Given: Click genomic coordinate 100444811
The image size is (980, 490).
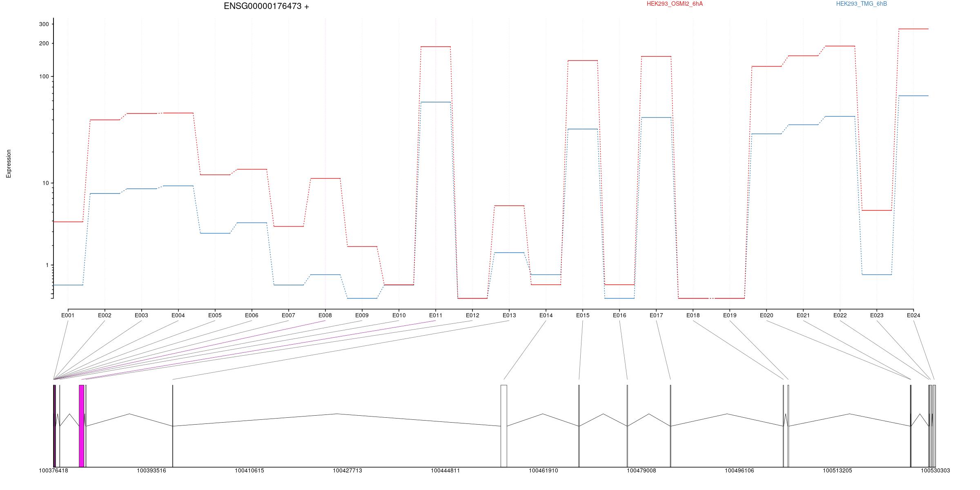Looking at the screenshot, I should pos(445,471).
